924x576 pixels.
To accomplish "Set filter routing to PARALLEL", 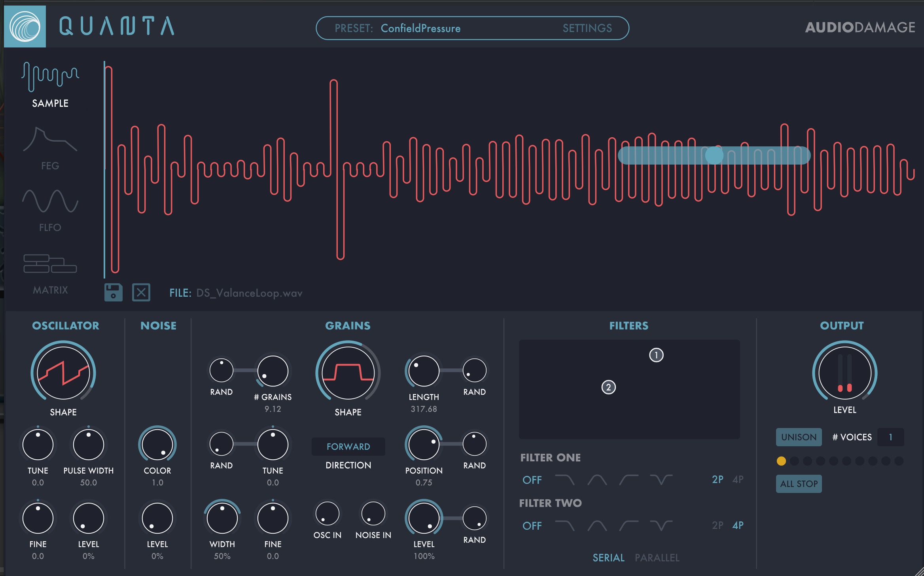I will tap(657, 558).
